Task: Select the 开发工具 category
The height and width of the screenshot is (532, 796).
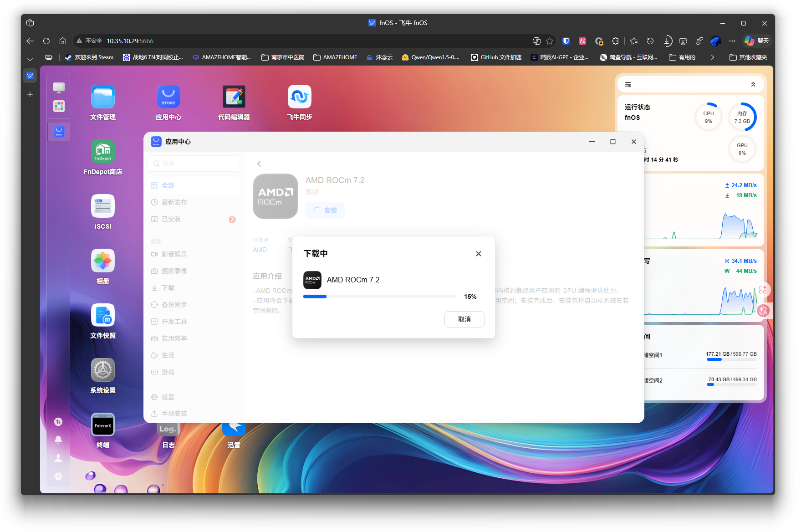Action: [x=194, y=322]
